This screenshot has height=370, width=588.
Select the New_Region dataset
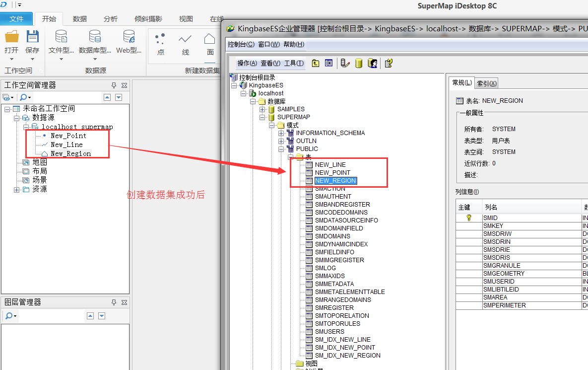(71, 153)
